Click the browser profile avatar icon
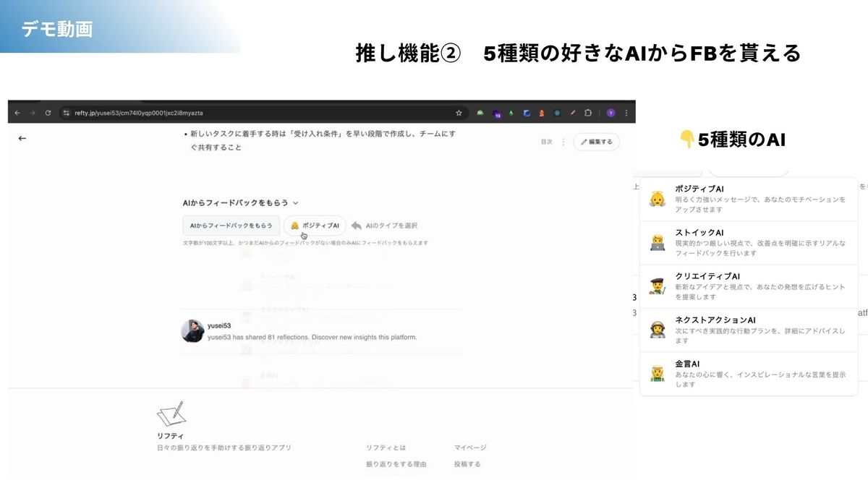 point(611,113)
